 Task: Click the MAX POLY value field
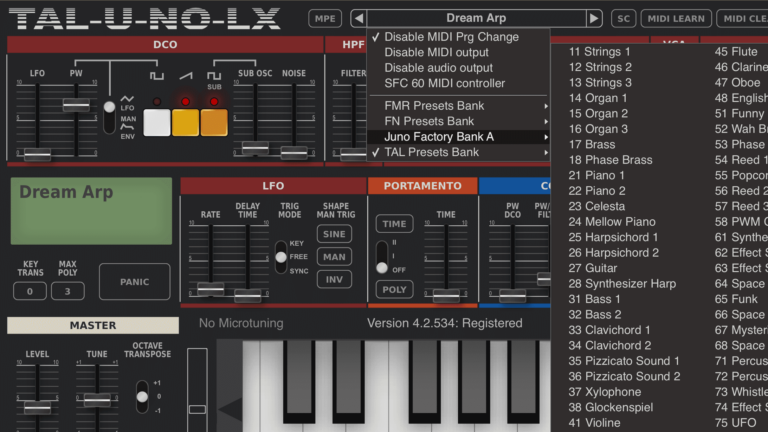click(68, 291)
